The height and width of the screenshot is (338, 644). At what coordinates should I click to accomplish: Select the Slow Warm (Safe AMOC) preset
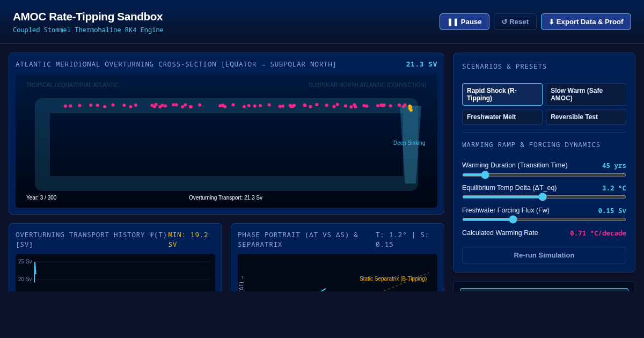pos(586,94)
